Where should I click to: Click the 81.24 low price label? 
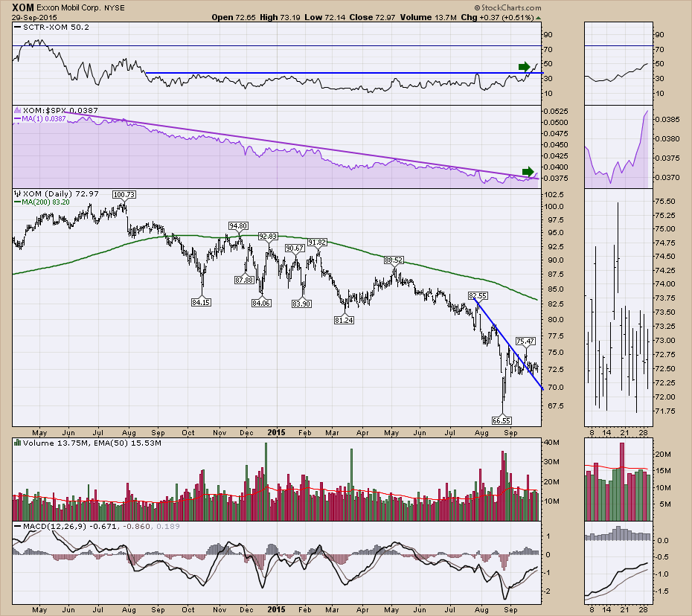click(x=343, y=320)
